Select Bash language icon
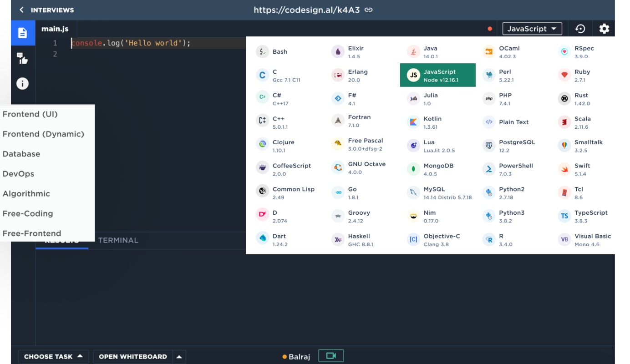The width and height of the screenshot is (630, 364). (262, 52)
